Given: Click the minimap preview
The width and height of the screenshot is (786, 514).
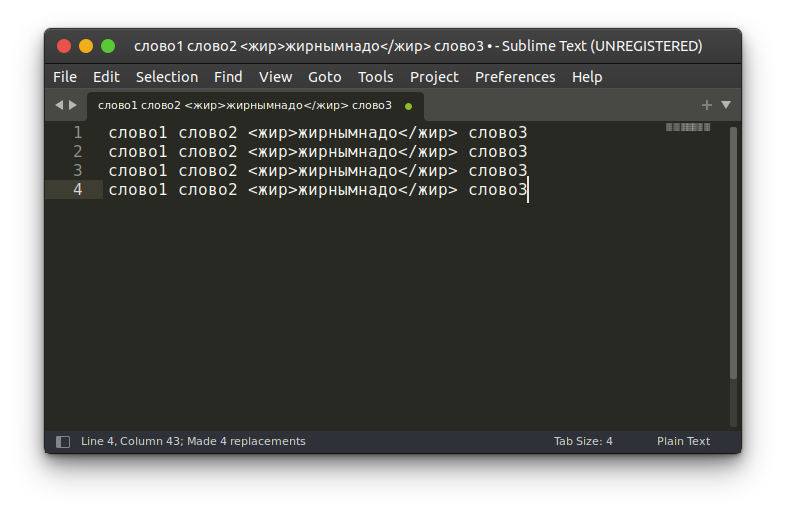Looking at the screenshot, I should tap(687, 127).
